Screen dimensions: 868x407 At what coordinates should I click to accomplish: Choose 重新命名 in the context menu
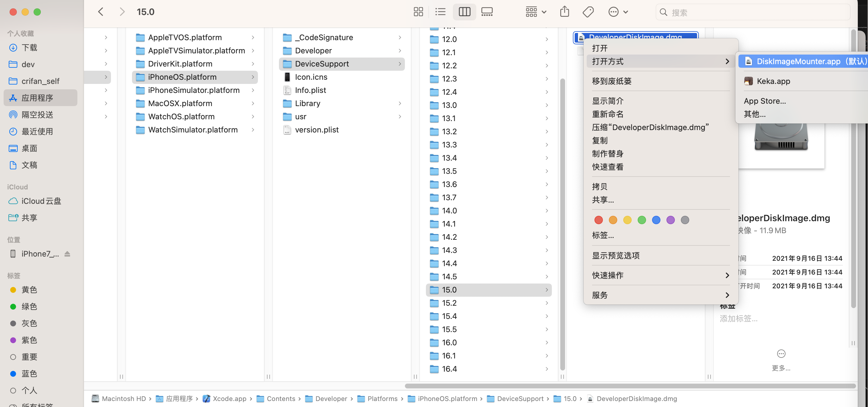(660, 114)
